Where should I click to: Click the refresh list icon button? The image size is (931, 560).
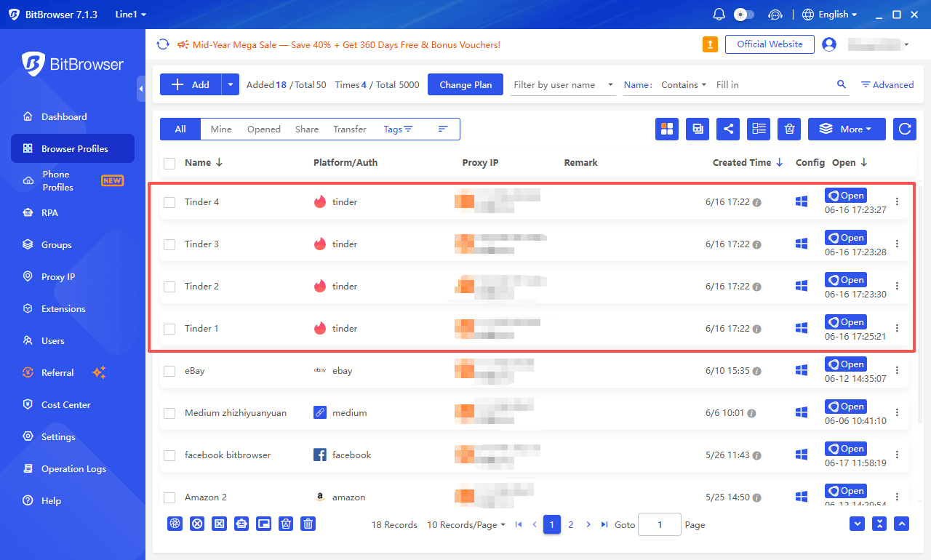905,129
